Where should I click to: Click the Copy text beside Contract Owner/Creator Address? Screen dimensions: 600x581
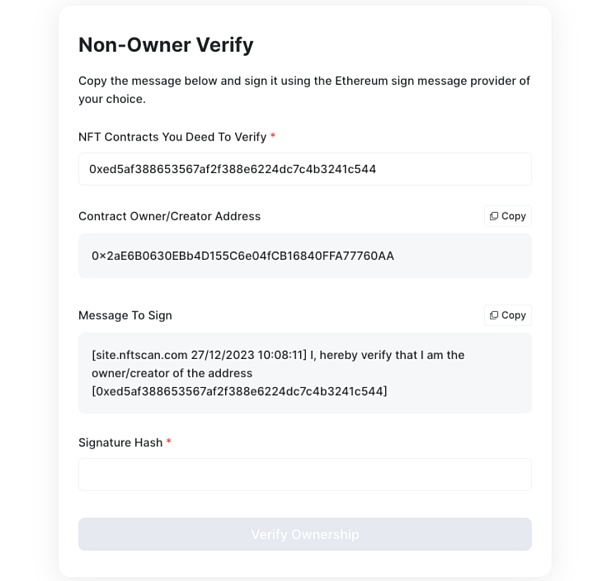514,216
